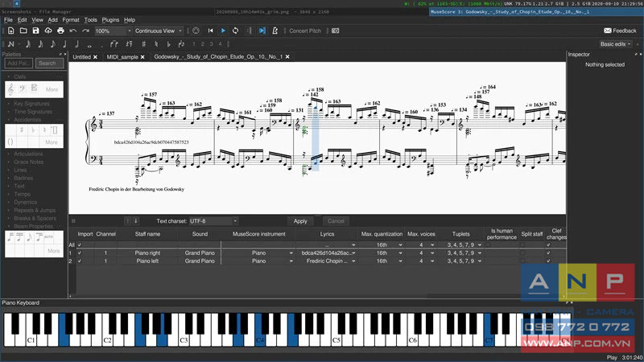644x362 pixels.
Task: Expand the Key Signatures palette
Action: click(x=31, y=104)
